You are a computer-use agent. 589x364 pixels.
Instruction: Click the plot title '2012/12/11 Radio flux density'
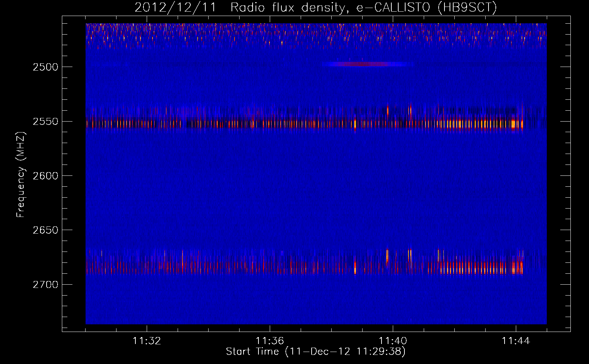click(316, 8)
